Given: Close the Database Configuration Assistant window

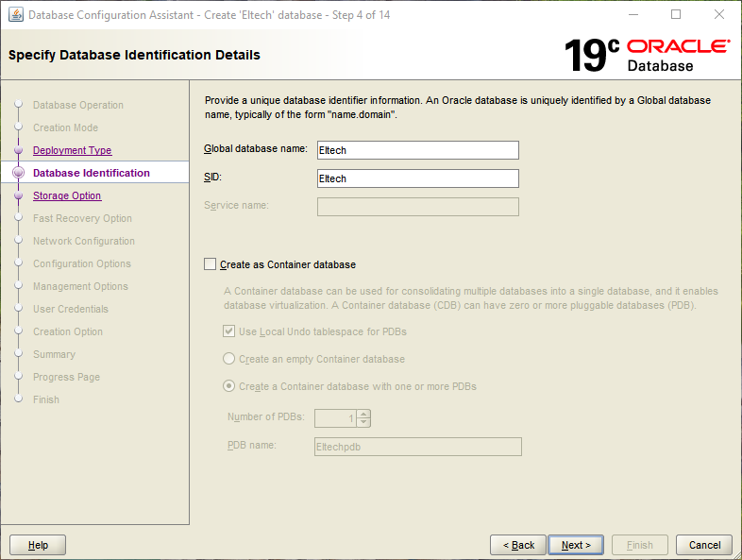Looking at the screenshot, I should [719, 15].
